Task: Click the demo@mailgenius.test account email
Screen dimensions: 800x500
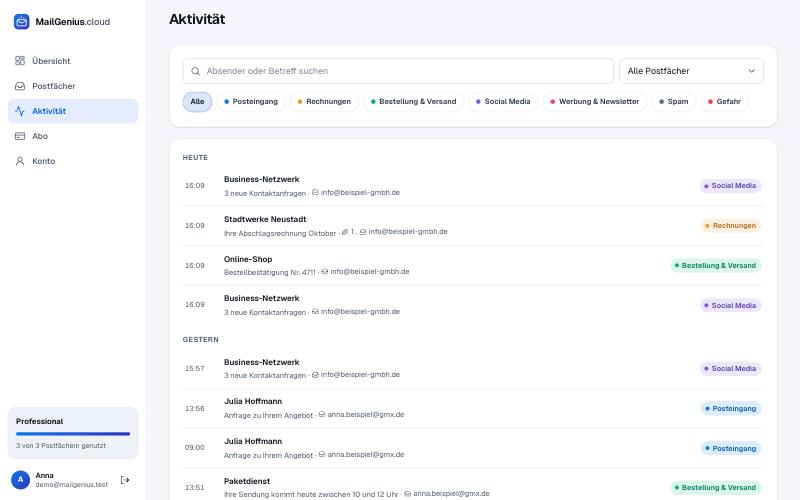Action: 71,485
